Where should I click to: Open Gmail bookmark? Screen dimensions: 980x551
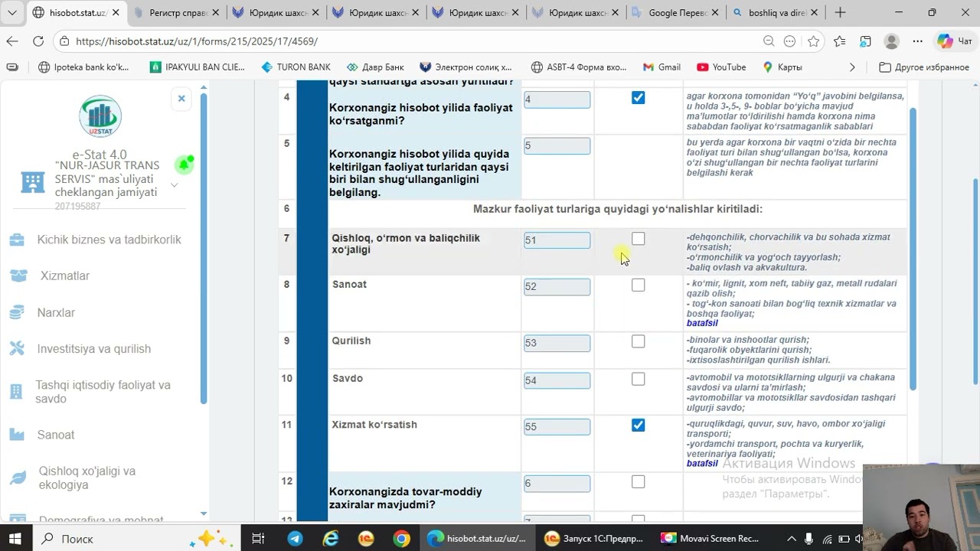click(x=661, y=67)
